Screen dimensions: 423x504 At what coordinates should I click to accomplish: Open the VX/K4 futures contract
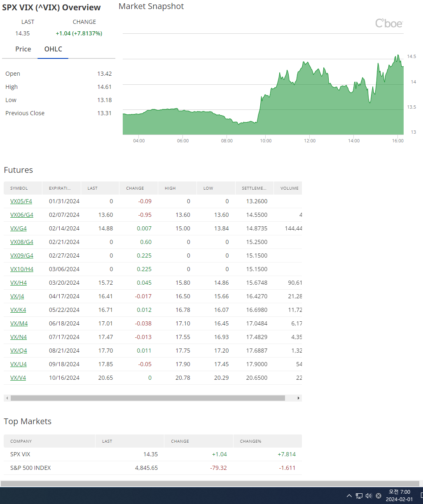(18, 310)
